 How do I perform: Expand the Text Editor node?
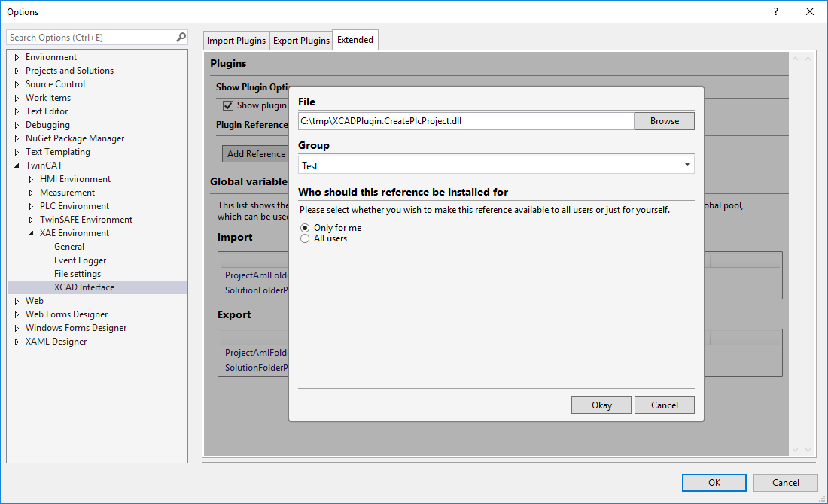(x=17, y=111)
